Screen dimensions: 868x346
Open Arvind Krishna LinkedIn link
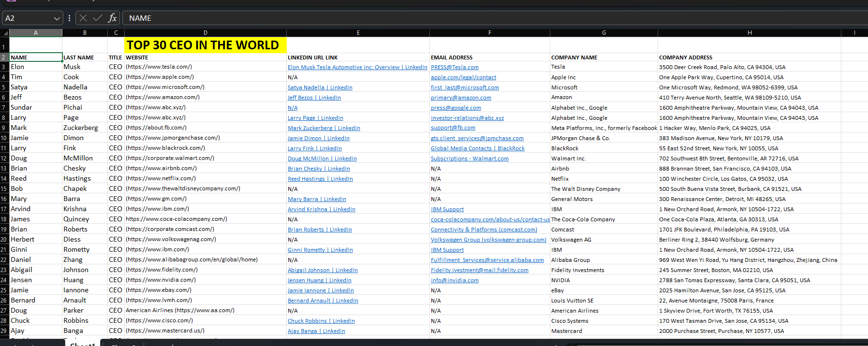click(x=322, y=209)
